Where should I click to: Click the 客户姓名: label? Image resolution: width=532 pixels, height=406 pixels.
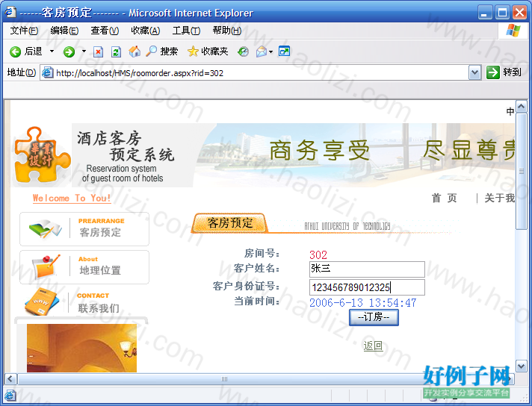(256, 269)
